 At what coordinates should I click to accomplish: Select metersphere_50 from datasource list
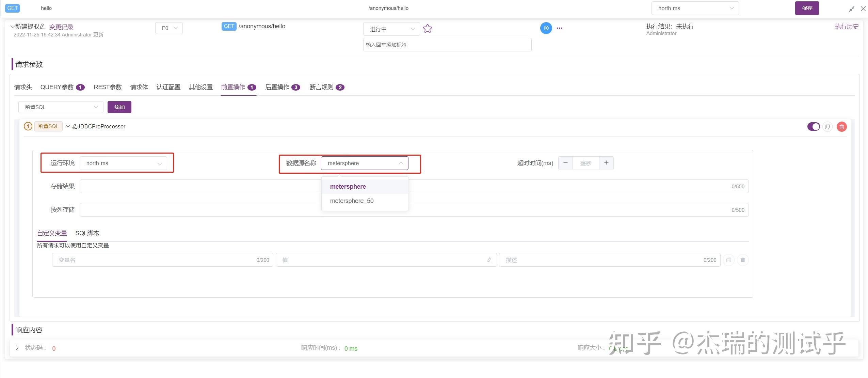click(352, 201)
